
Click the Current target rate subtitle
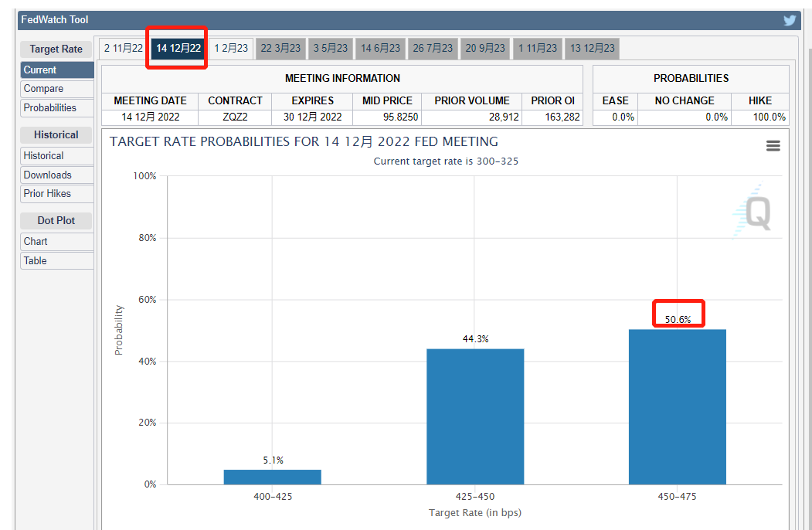(446, 161)
